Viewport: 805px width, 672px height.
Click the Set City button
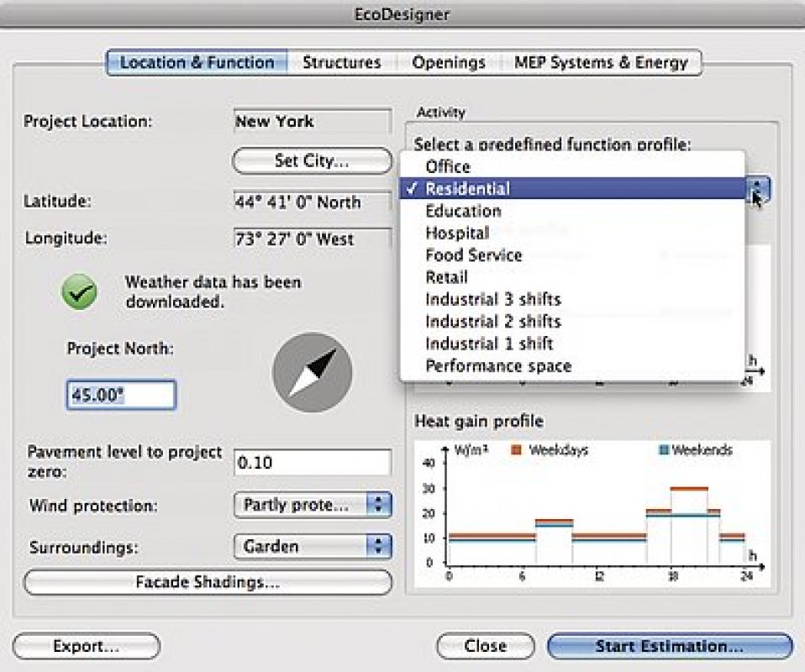pos(312,160)
